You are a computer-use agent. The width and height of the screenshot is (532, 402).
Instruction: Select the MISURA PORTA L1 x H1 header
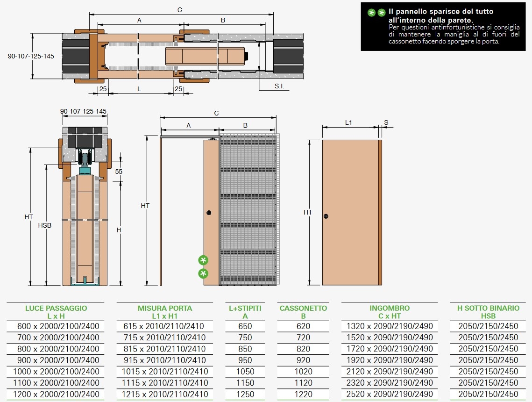164,312
